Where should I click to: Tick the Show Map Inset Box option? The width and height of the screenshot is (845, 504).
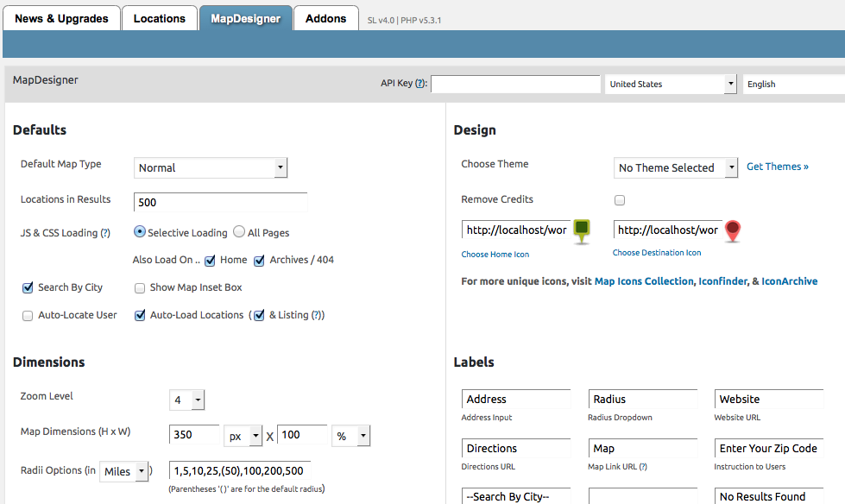140,288
